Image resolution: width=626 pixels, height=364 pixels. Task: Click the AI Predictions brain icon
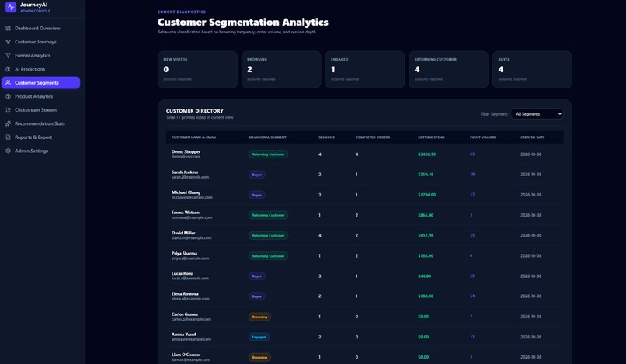pyautogui.click(x=8, y=69)
